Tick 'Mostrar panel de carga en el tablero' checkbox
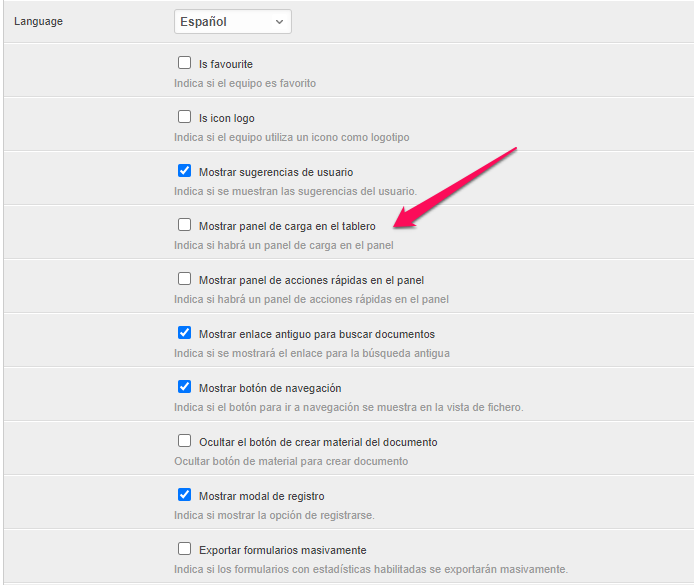The height and width of the screenshot is (585, 694). tap(184, 225)
